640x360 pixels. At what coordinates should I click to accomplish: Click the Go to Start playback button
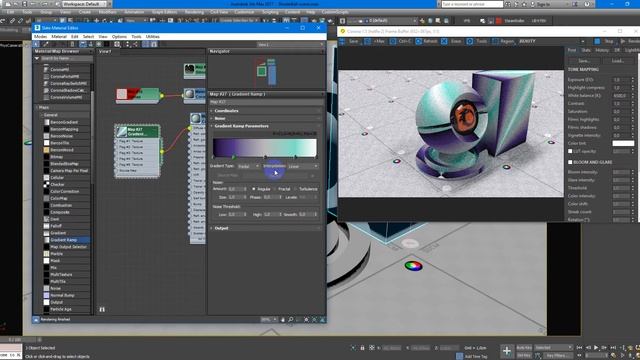579,348
